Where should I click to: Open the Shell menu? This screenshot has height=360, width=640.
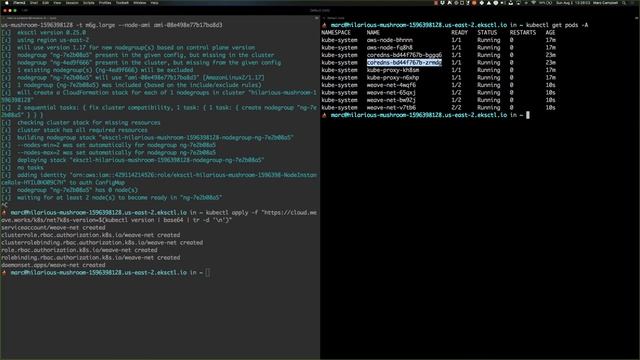pyautogui.click(x=34, y=2)
